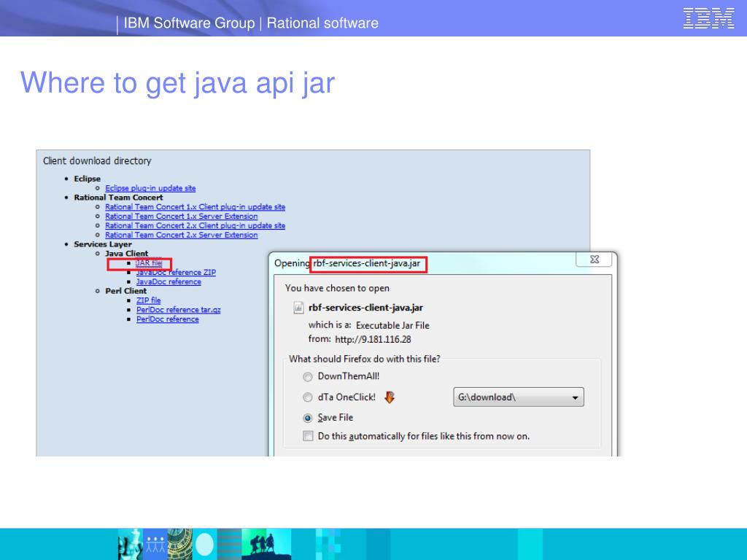This screenshot has width=747, height=560.
Task: Click the bold 'Rational Team Concert' list heading
Action: (x=118, y=198)
